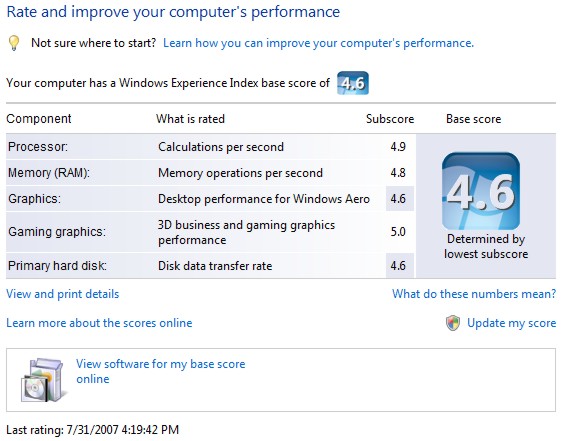This screenshot has height=441, width=562.
Task: Open View software for my base score online
Action: (161, 371)
